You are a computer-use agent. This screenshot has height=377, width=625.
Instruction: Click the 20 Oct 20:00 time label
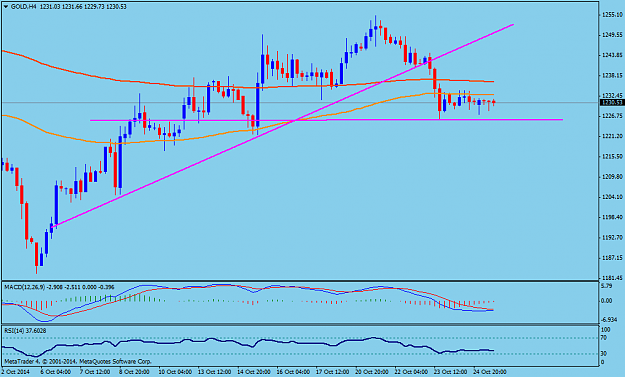coord(372,372)
